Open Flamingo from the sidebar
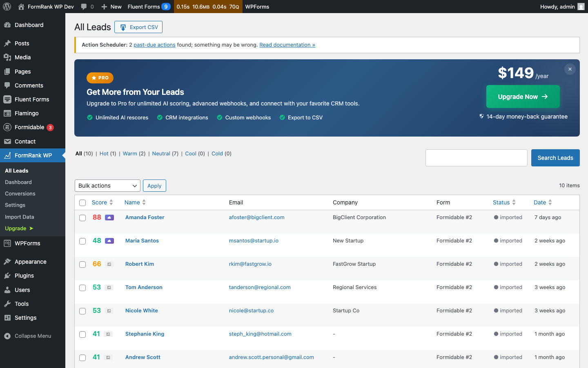This screenshot has width=588, height=368. pyautogui.click(x=8, y=113)
